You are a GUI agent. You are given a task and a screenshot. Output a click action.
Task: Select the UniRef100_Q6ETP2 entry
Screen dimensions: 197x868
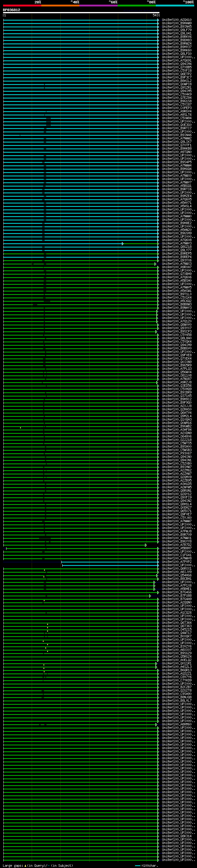[176, 74]
